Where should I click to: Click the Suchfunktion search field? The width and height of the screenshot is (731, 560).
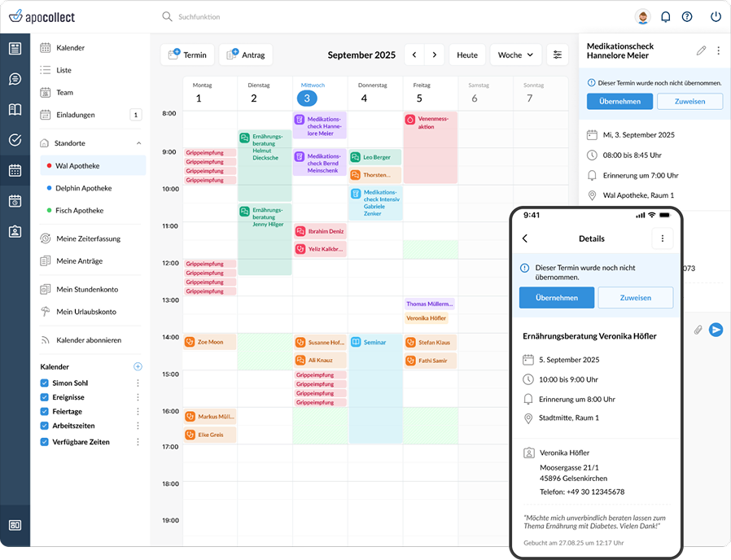click(x=244, y=16)
